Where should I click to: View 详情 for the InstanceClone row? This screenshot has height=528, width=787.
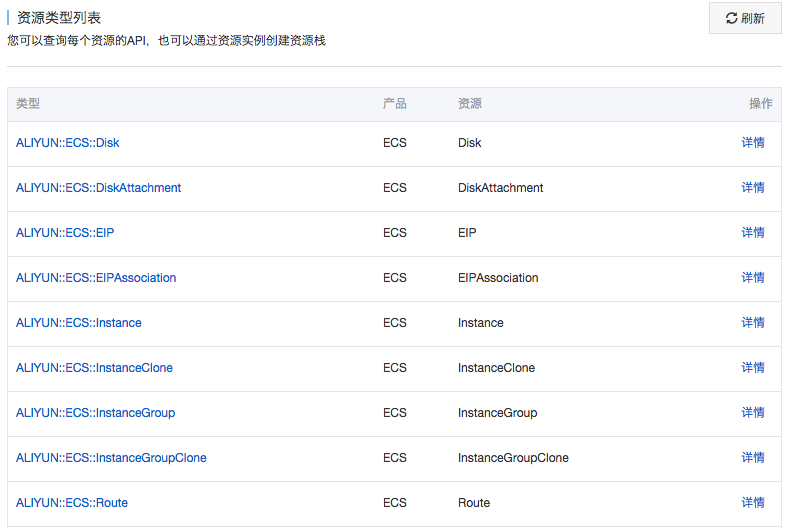coord(753,368)
